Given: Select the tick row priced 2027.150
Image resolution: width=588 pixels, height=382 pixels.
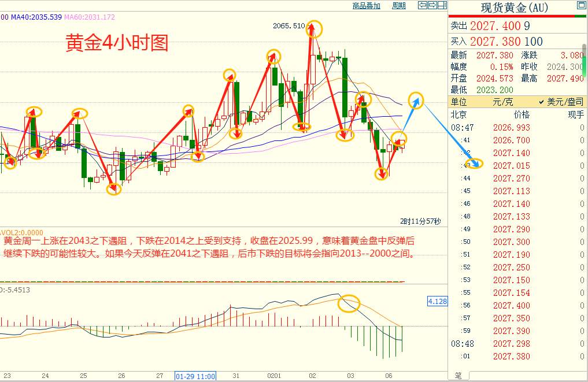Looking at the screenshot, I should [x=517, y=280].
